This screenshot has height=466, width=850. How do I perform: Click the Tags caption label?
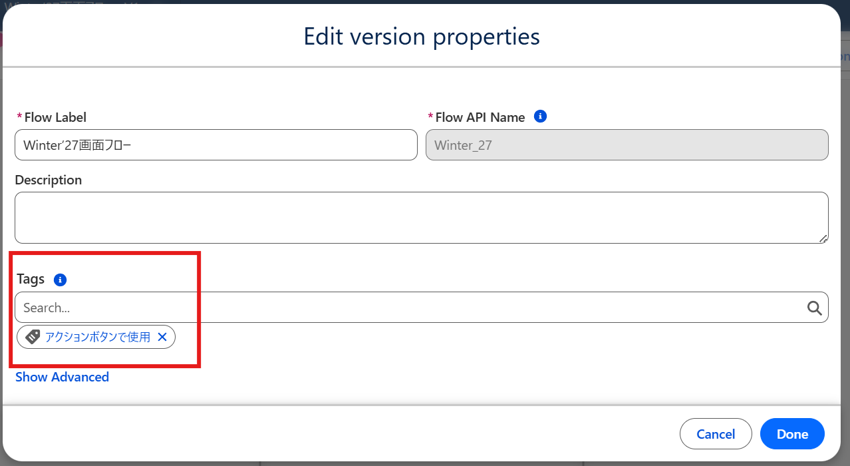pos(30,279)
